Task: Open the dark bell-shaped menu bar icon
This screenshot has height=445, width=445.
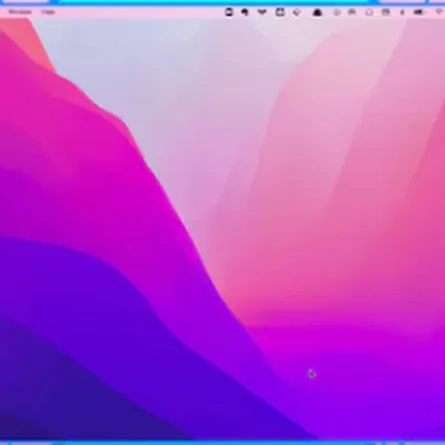Action: pos(317,12)
